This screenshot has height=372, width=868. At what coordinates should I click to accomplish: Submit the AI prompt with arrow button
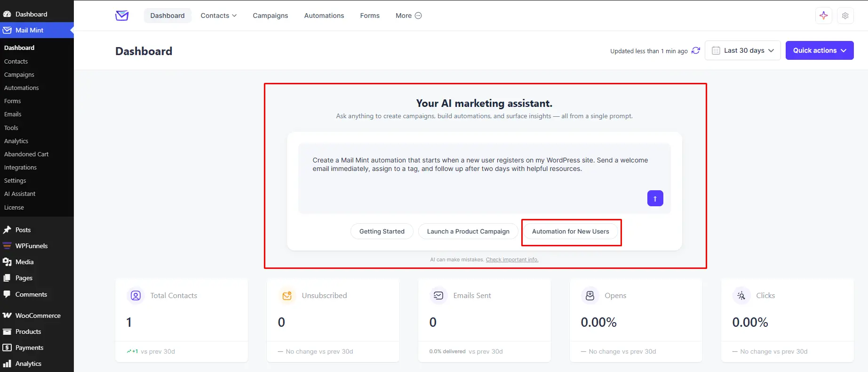tap(655, 198)
